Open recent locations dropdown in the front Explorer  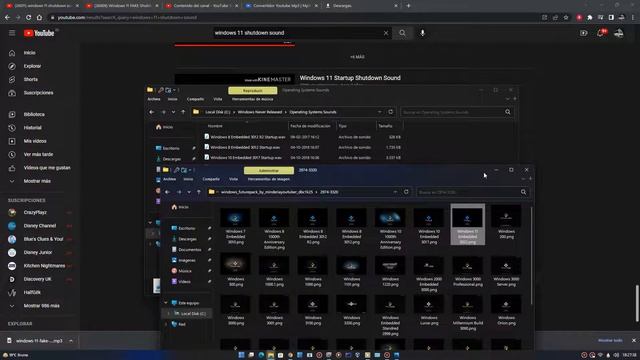pyautogui.click(x=189, y=192)
